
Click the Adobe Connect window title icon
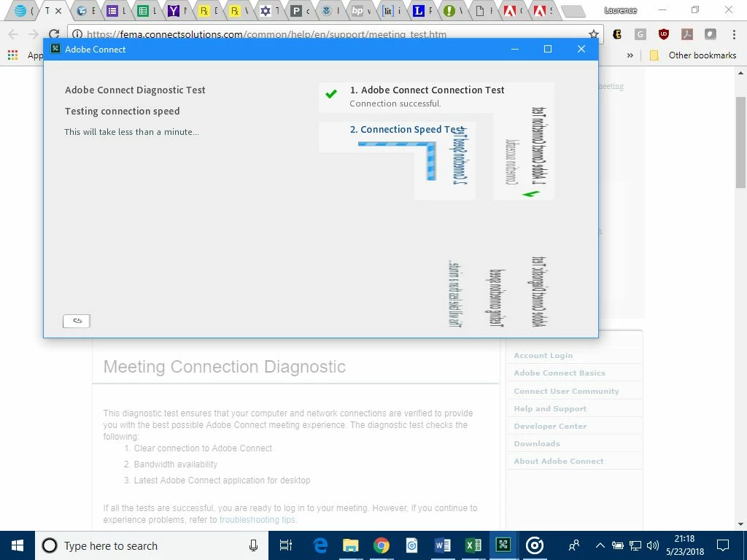(x=55, y=49)
